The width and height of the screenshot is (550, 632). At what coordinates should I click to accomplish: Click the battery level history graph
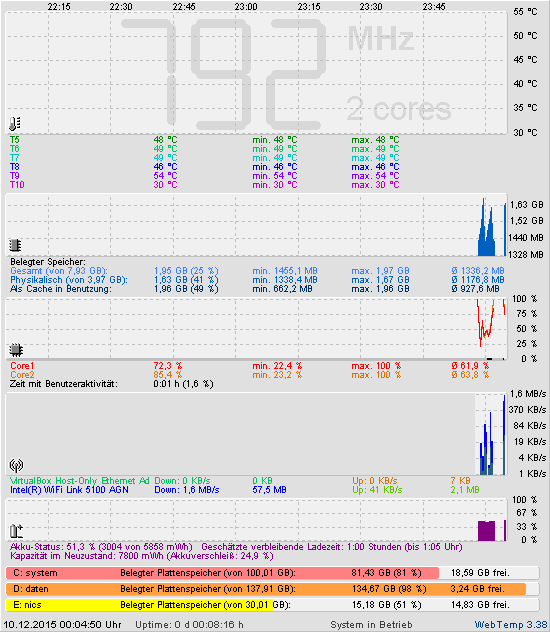(256, 520)
